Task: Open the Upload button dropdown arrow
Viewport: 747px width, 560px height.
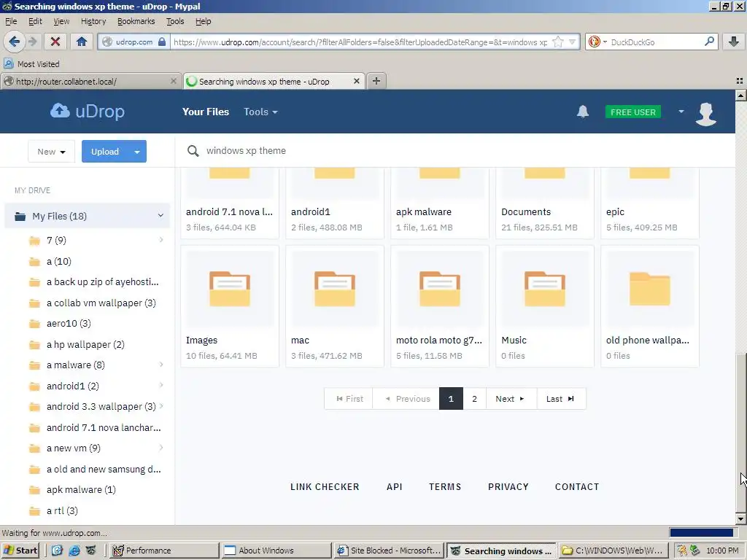Action: tap(137, 152)
